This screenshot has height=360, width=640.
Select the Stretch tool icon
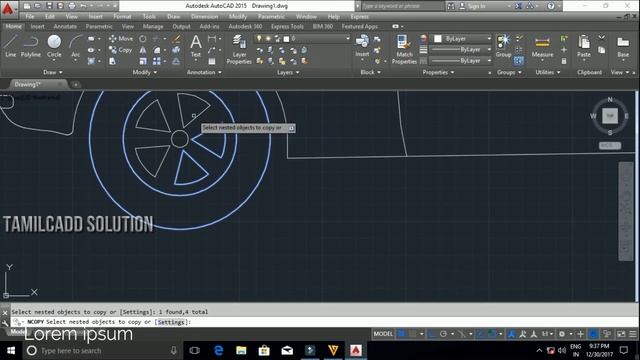coord(112,61)
